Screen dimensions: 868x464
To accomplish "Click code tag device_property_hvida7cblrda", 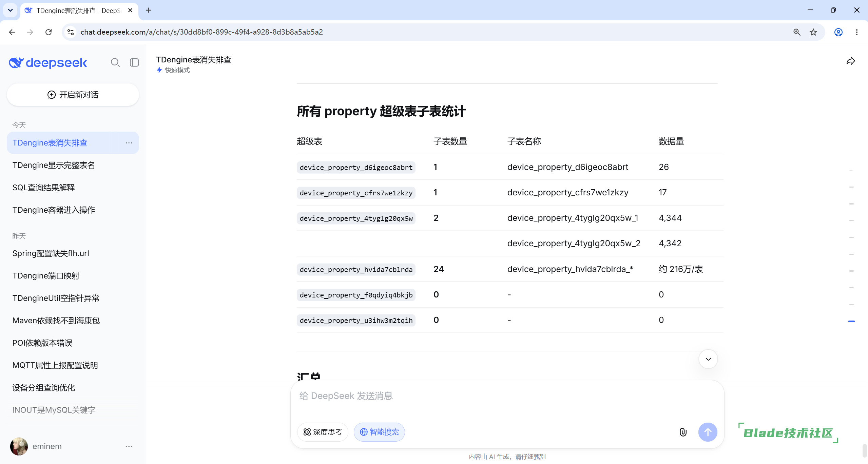I will [356, 269].
